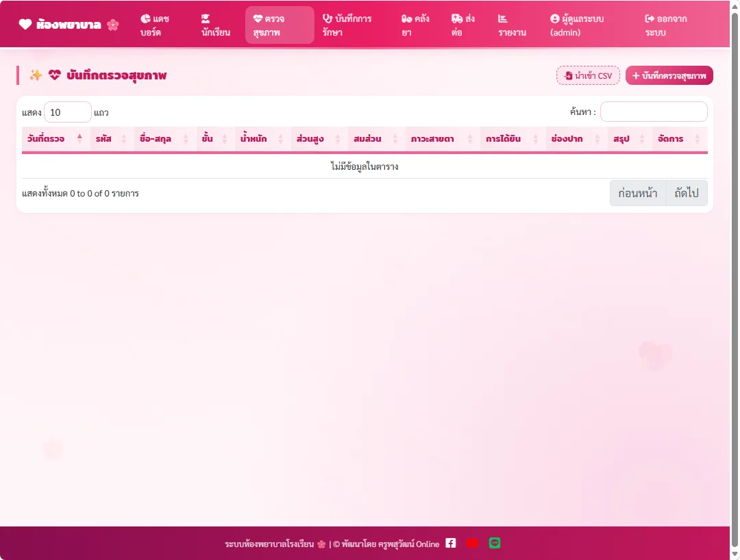Click the แสดงทั้งหมด 0 to 0 of 0 รายการ info
This screenshot has width=740, height=560.
tap(80, 193)
